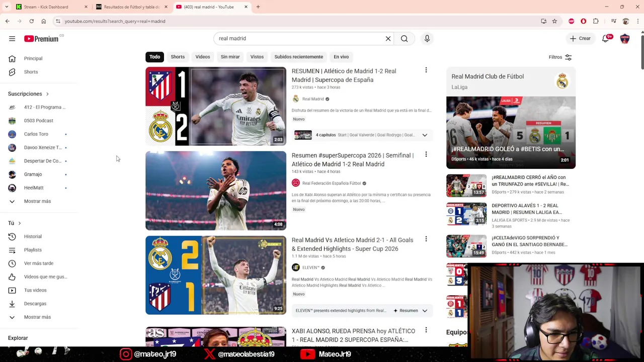644x362 pixels.
Task: Clear the search box with the X icon
Action: tap(388, 39)
